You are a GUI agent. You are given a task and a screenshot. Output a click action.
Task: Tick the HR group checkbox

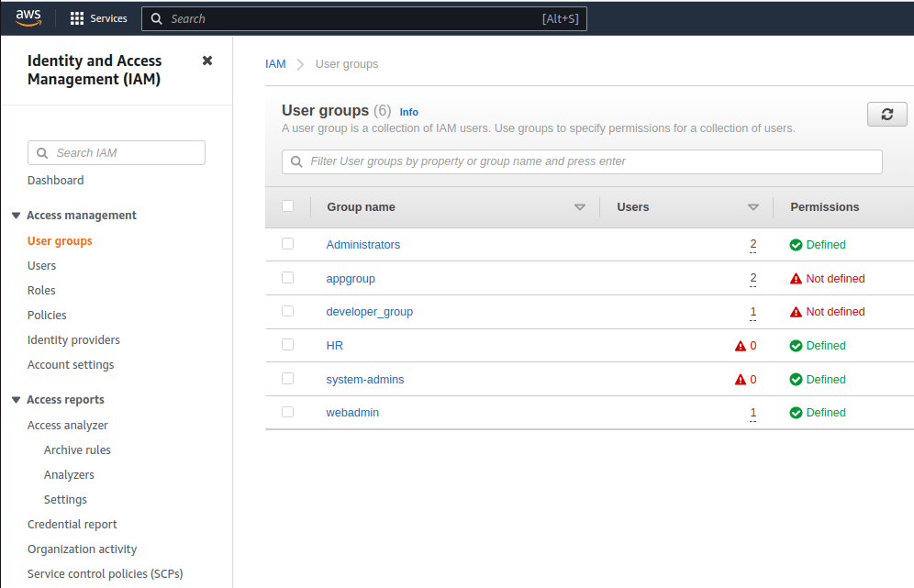pyautogui.click(x=287, y=344)
